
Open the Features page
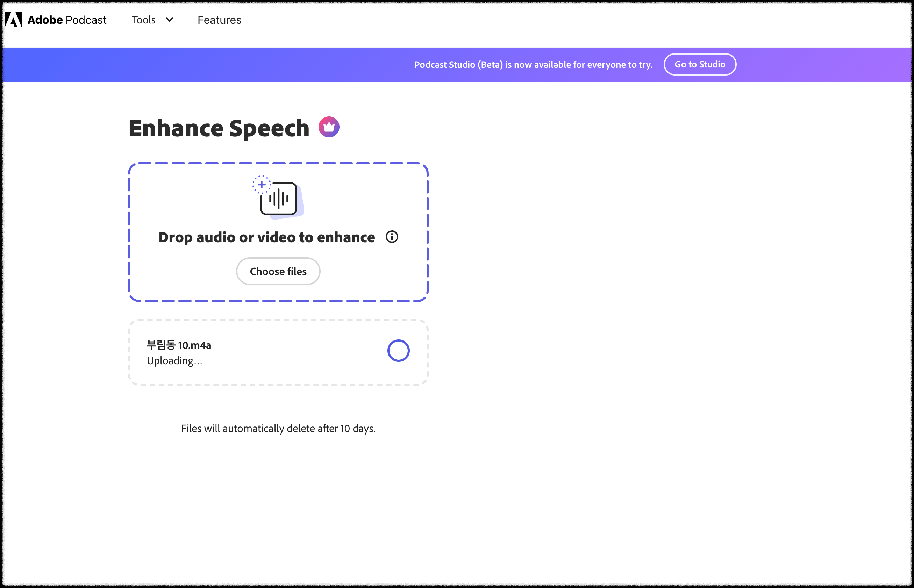(x=219, y=20)
